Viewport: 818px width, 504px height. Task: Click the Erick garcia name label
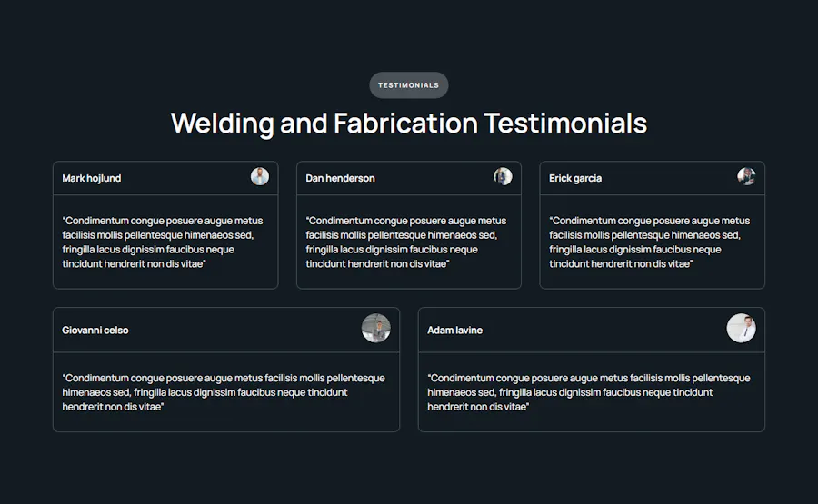(x=575, y=178)
